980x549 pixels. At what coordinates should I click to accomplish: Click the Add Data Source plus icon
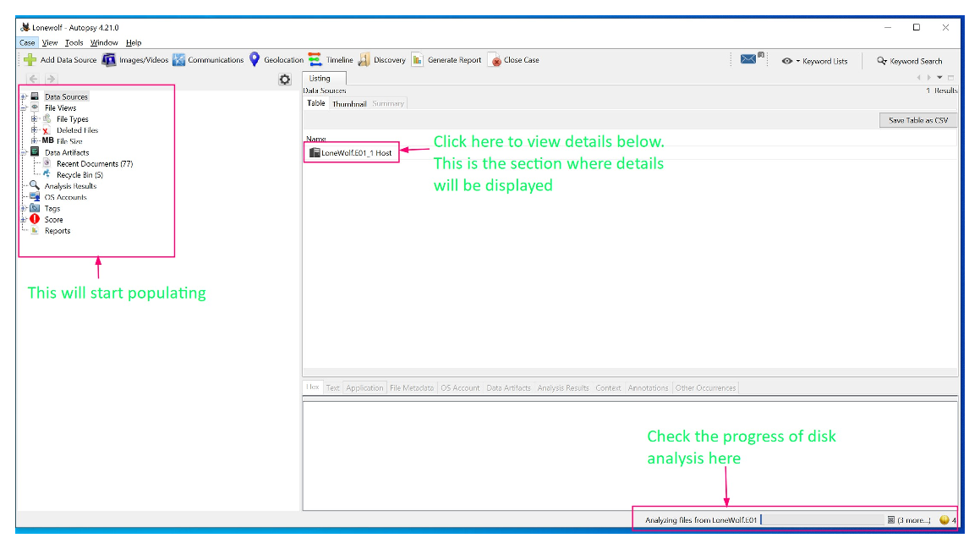[30, 60]
